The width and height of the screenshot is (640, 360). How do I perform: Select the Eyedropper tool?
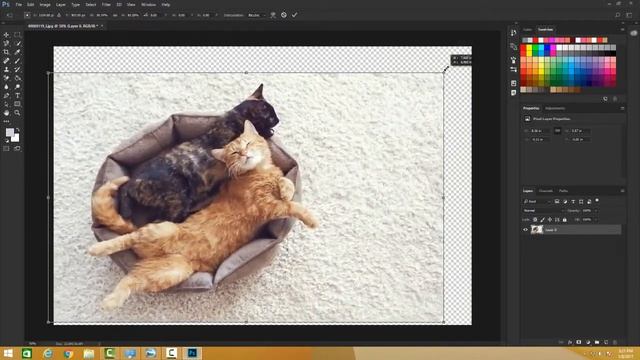(17, 52)
